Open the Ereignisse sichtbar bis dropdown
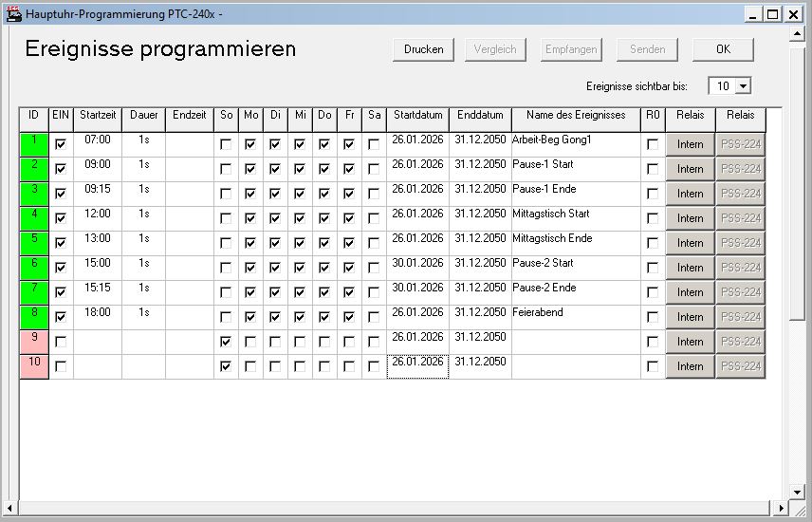 743,86
